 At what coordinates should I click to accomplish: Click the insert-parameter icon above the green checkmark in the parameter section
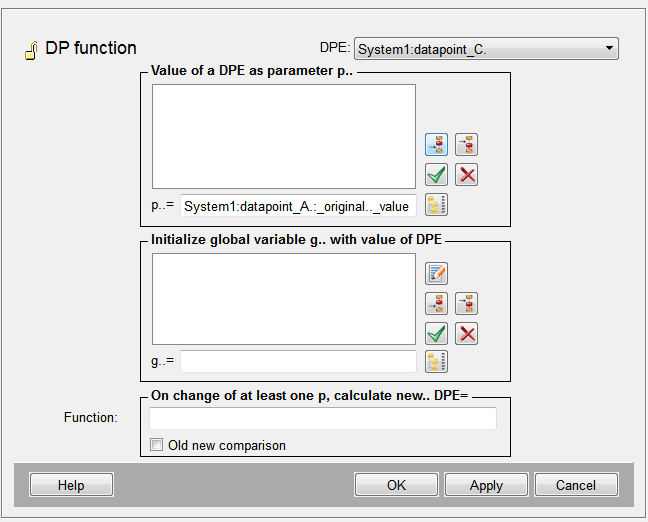click(x=436, y=145)
